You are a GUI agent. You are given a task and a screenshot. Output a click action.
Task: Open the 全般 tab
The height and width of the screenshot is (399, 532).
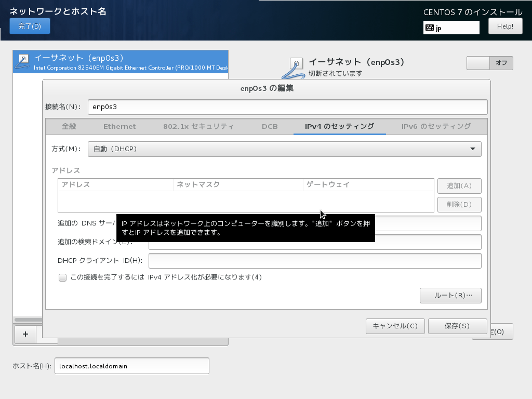click(69, 126)
